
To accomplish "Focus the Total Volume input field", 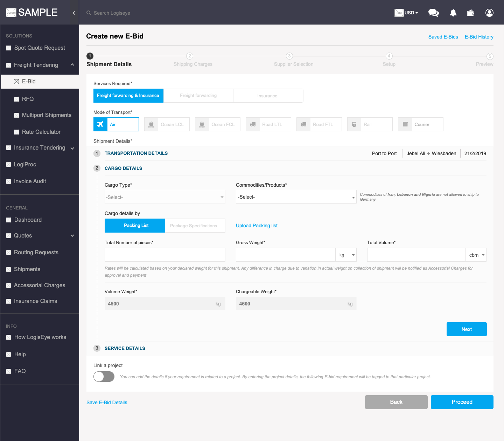I will coord(416,255).
